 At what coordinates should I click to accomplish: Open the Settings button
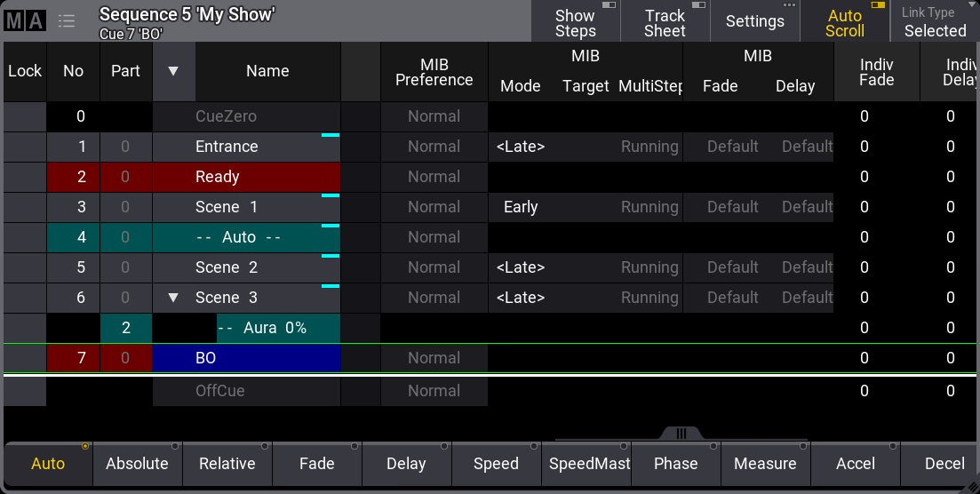(754, 21)
